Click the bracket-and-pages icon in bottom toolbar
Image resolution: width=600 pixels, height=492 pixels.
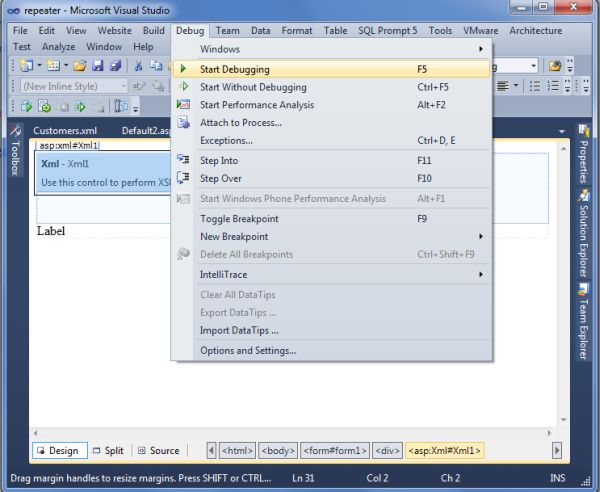tap(121, 106)
